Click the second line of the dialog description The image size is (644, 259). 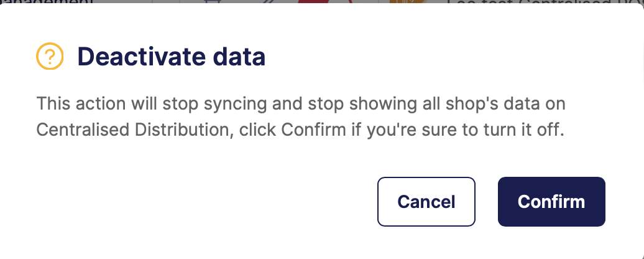300,131
